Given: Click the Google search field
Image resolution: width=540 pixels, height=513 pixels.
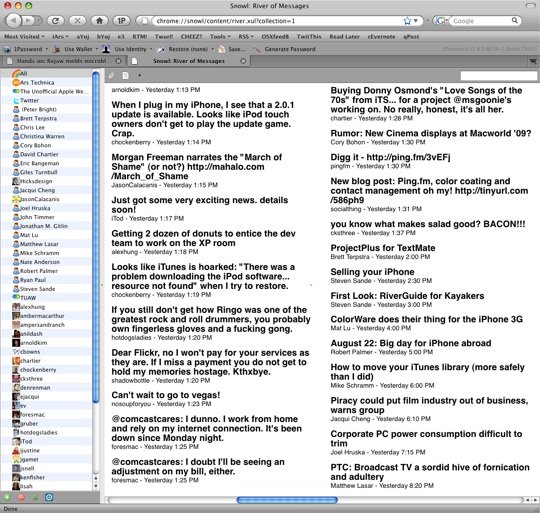Looking at the screenshot, I should 482,21.
